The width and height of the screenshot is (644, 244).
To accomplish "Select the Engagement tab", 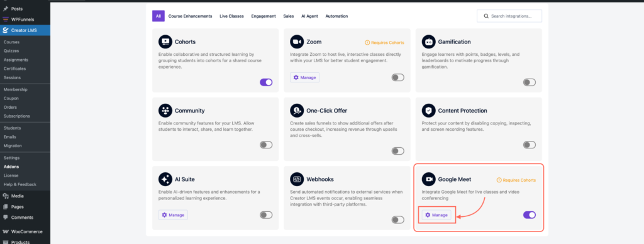I will click(264, 16).
